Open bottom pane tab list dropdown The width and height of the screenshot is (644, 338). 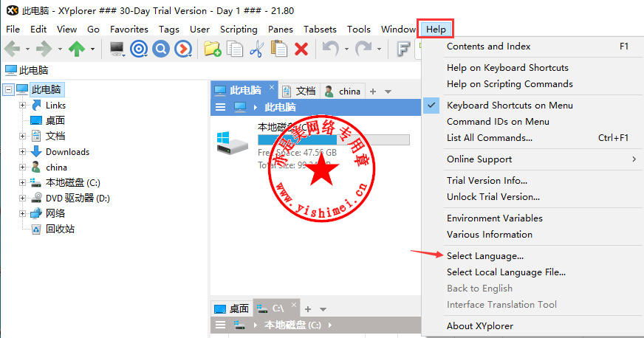pyautogui.click(x=323, y=309)
